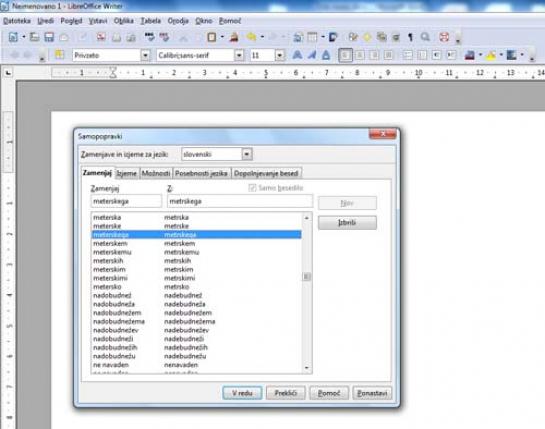
Task: Switch to the Izjeme tab
Action: pos(127,173)
